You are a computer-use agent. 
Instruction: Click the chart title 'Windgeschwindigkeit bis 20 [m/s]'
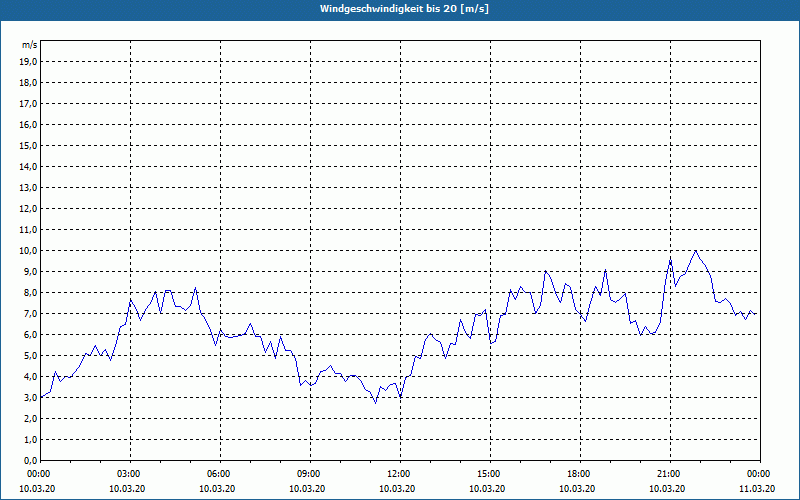404,9
